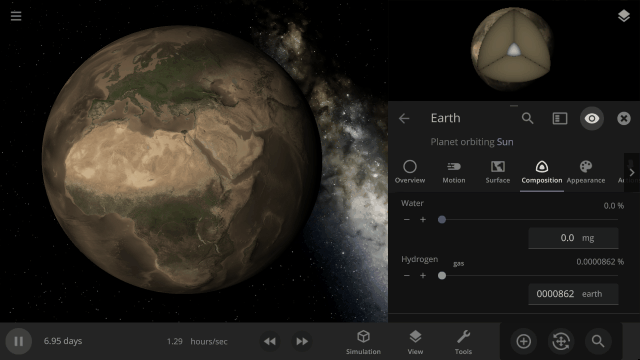640x360 pixels.
Task: Follow the Sun link under Earth
Action: click(x=505, y=142)
